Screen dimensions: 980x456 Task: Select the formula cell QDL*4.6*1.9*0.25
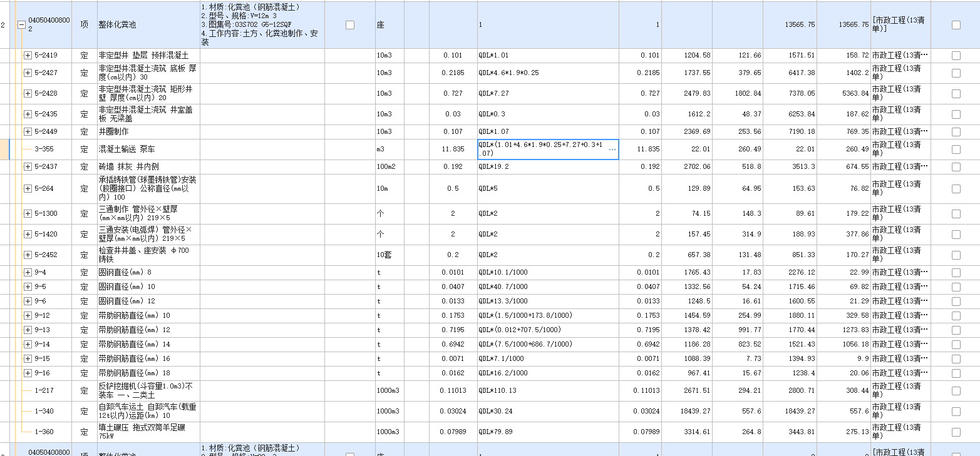tap(548, 73)
